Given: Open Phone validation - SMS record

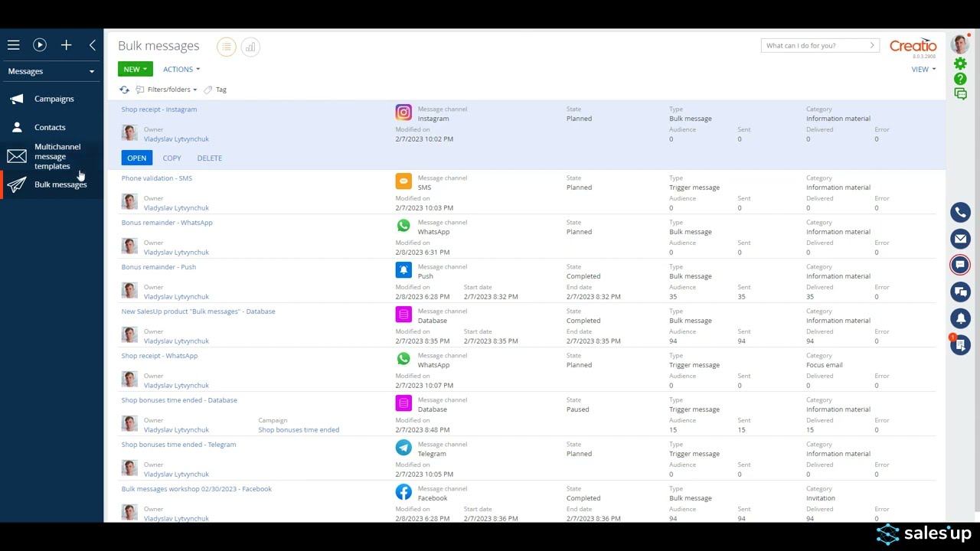Looking at the screenshot, I should pyautogui.click(x=157, y=178).
